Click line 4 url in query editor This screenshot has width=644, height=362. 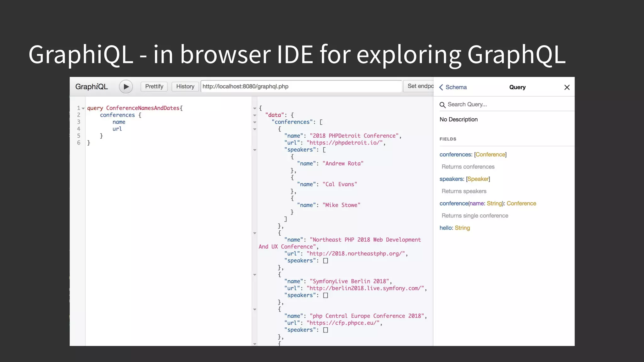tap(117, 129)
